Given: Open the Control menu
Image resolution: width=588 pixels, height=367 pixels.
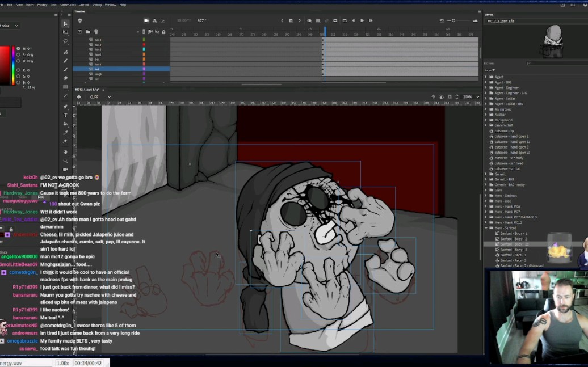Looking at the screenshot, I should coord(83,5).
